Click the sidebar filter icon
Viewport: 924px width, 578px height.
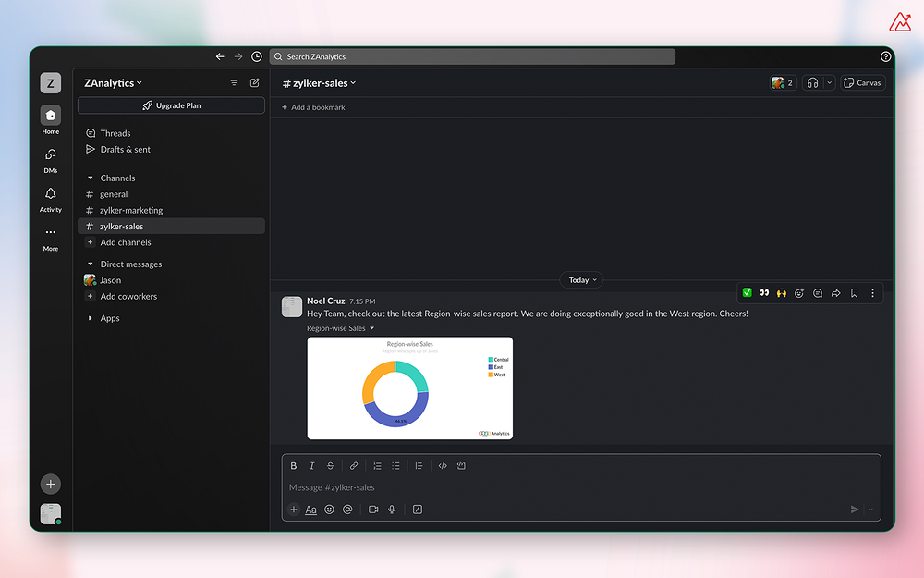234,83
